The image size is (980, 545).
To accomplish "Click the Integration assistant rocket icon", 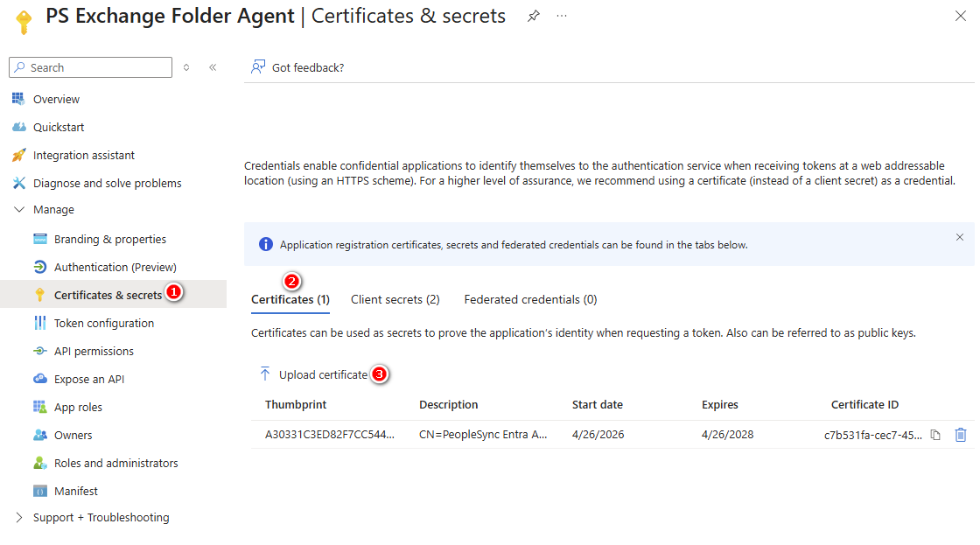I will 18,155.
